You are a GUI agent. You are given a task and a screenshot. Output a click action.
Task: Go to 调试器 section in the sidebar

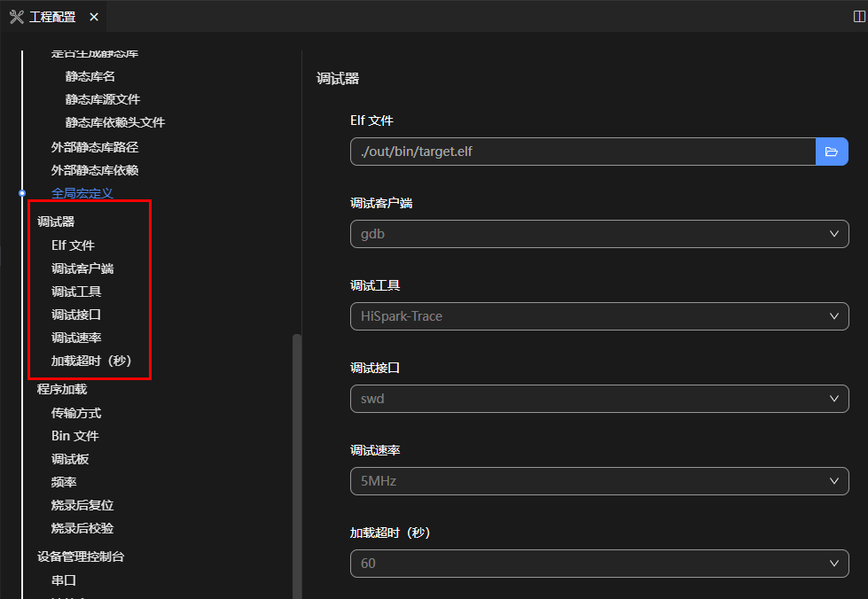(56, 222)
